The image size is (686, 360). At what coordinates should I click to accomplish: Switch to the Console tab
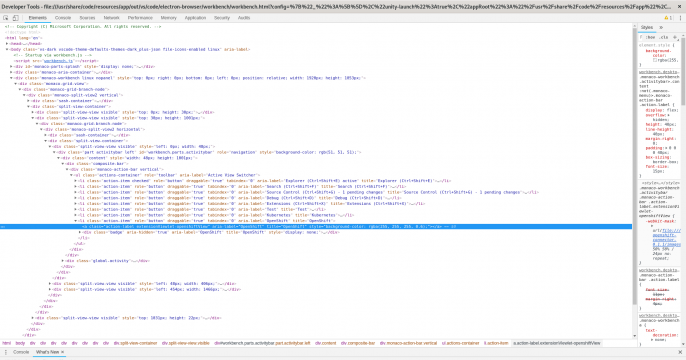[63, 18]
